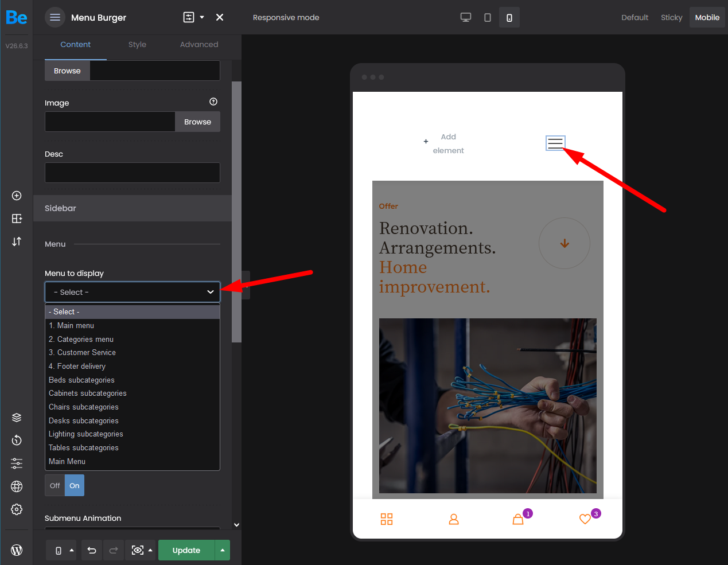Select the Sticky header mode
728x565 pixels.
click(671, 17)
